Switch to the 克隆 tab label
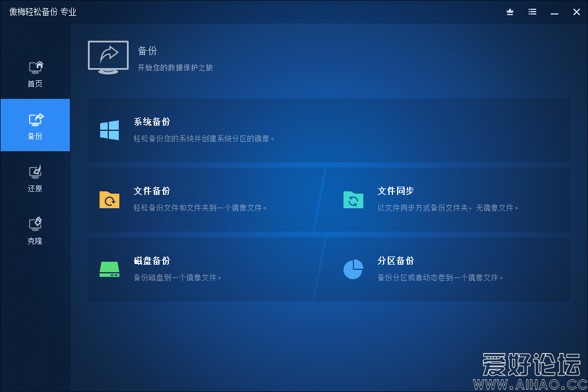This screenshot has width=588, height=392. pyautogui.click(x=35, y=241)
